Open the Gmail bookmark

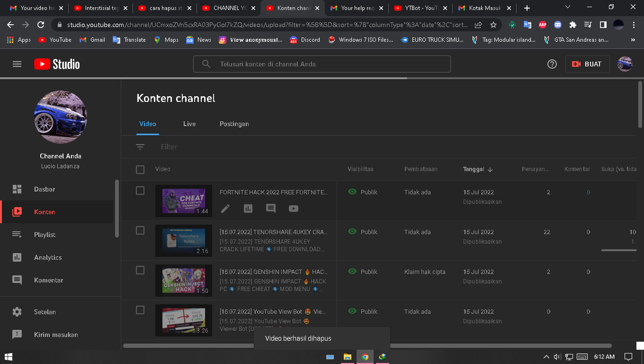pos(92,40)
